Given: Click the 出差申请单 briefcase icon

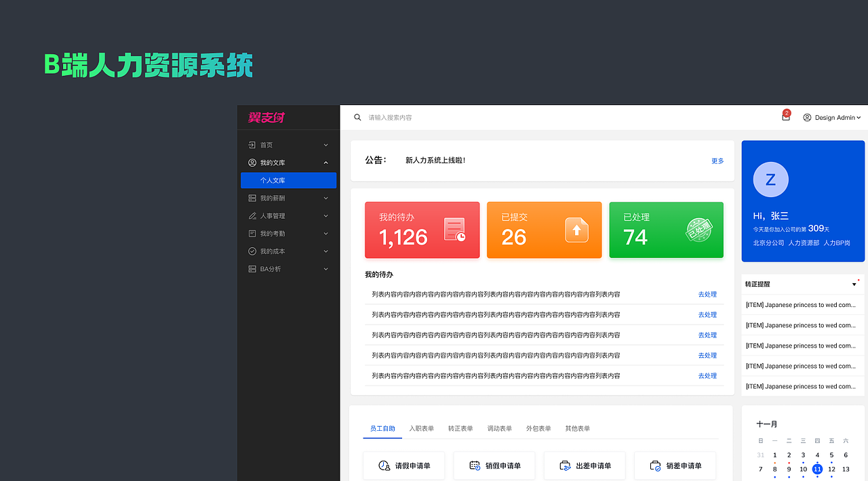Looking at the screenshot, I should pyautogui.click(x=565, y=465).
